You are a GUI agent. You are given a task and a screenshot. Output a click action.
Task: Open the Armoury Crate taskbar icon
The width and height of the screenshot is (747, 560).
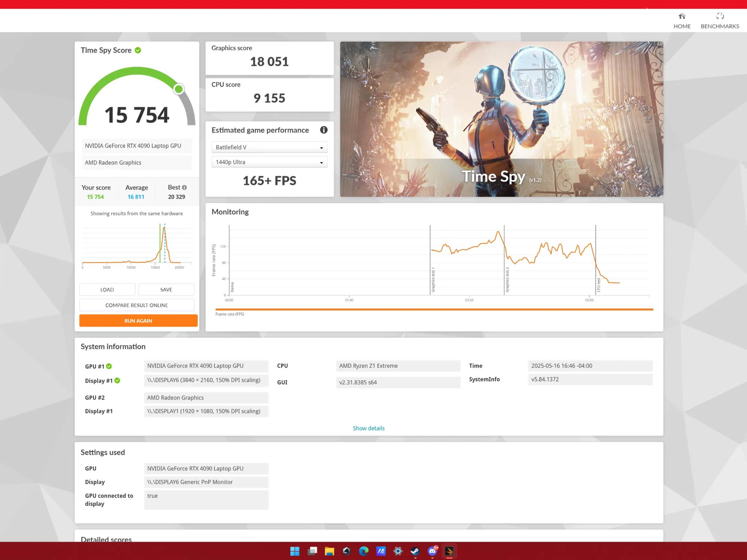click(x=347, y=551)
